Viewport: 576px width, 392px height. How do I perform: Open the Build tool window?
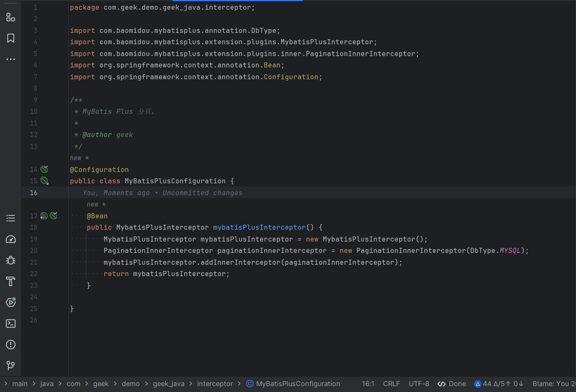[x=11, y=281]
